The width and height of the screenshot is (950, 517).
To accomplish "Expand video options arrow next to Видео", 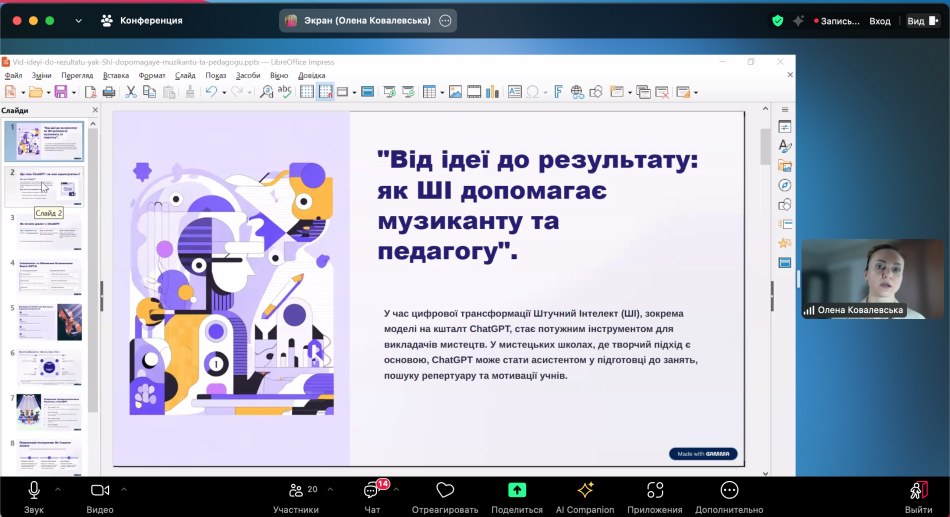I will 124,490.
